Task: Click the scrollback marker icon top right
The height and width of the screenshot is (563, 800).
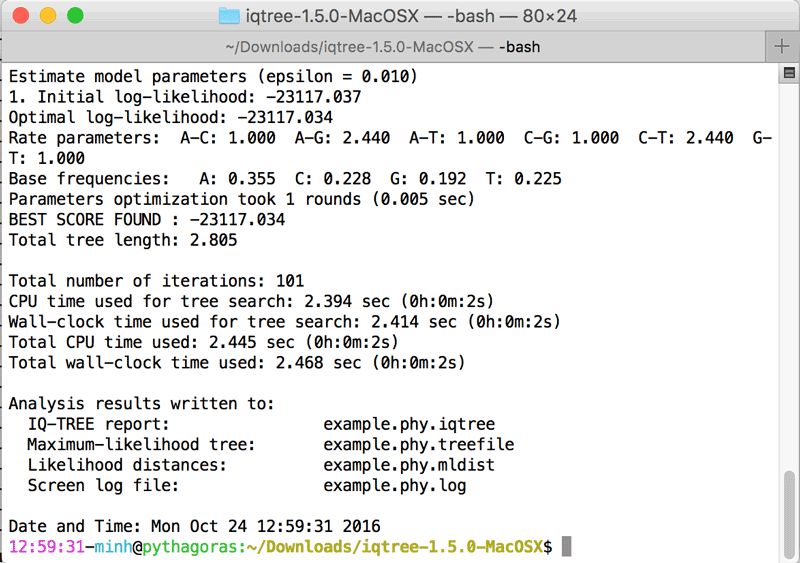Action: pos(789,73)
